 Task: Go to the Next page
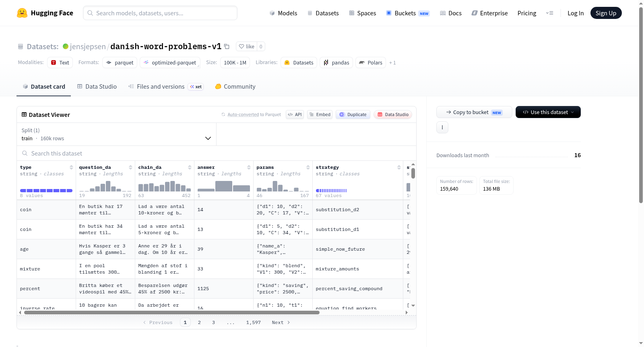click(x=281, y=322)
